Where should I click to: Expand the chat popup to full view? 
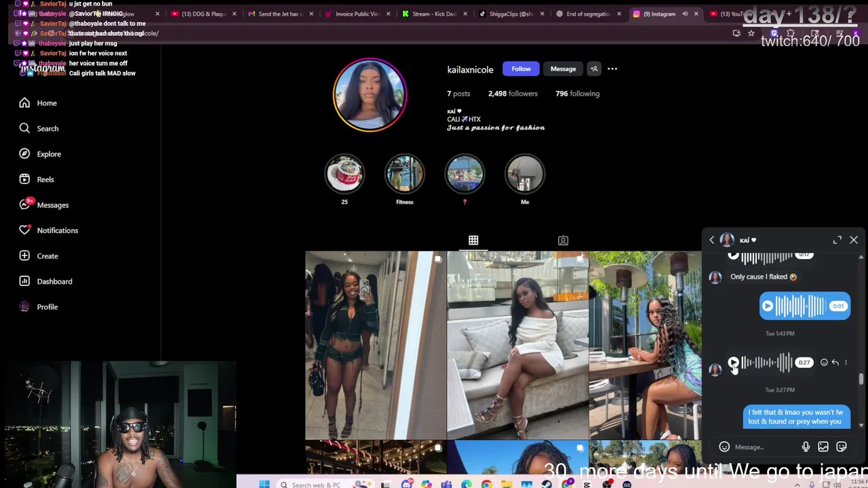coord(837,240)
